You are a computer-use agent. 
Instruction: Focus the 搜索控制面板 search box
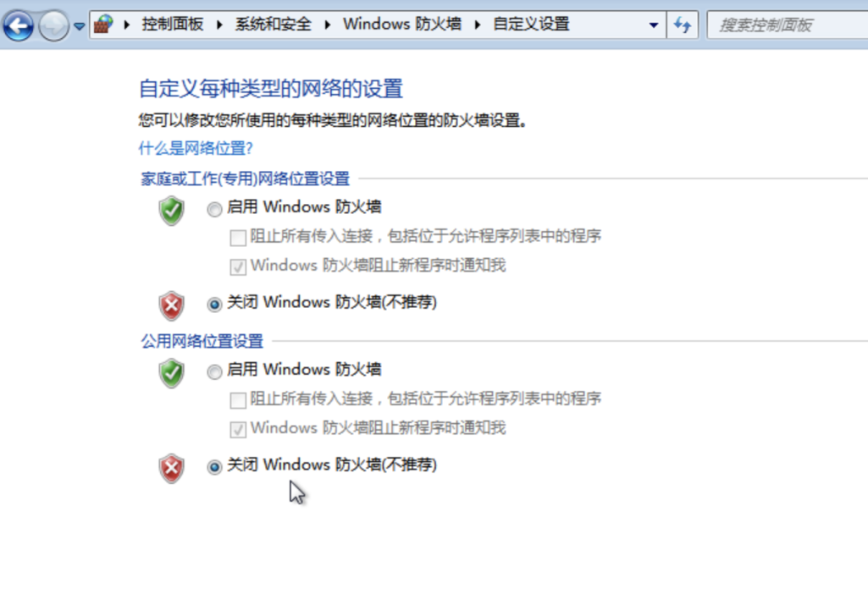(x=788, y=25)
